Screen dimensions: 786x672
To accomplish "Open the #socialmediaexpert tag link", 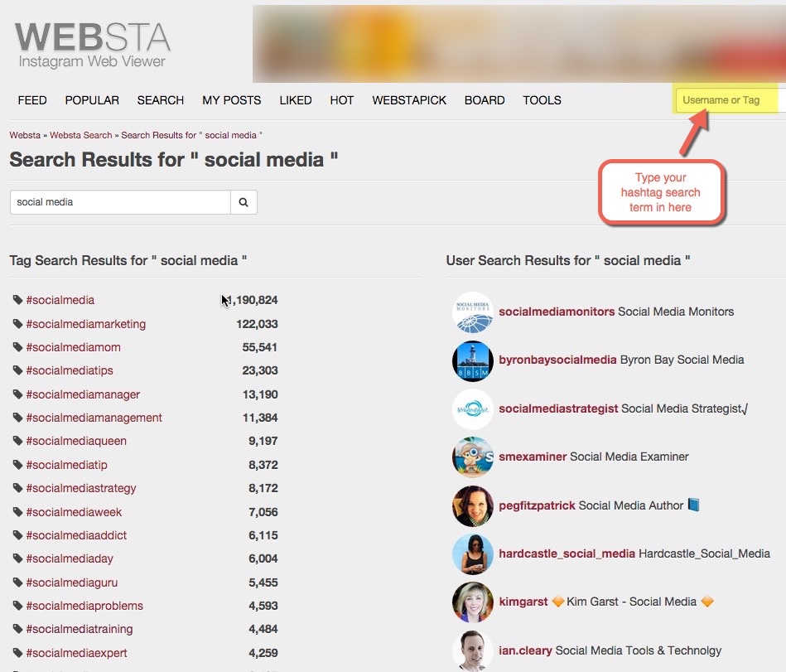I will [76, 653].
